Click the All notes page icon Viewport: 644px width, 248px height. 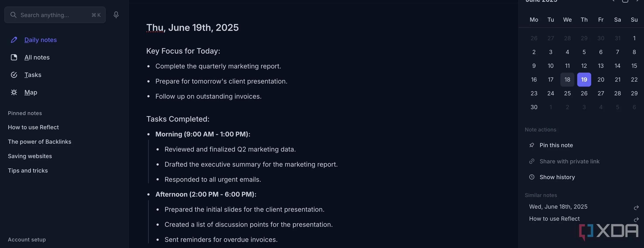tap(14, 57)
